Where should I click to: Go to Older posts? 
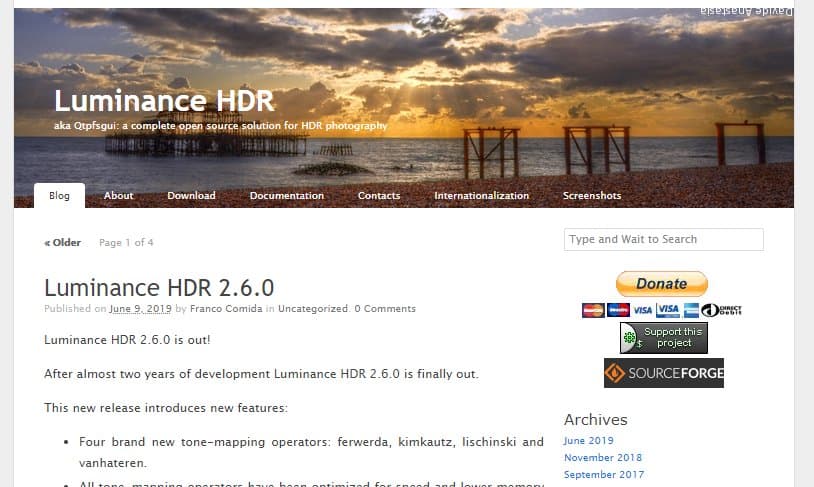click(63, 242)
